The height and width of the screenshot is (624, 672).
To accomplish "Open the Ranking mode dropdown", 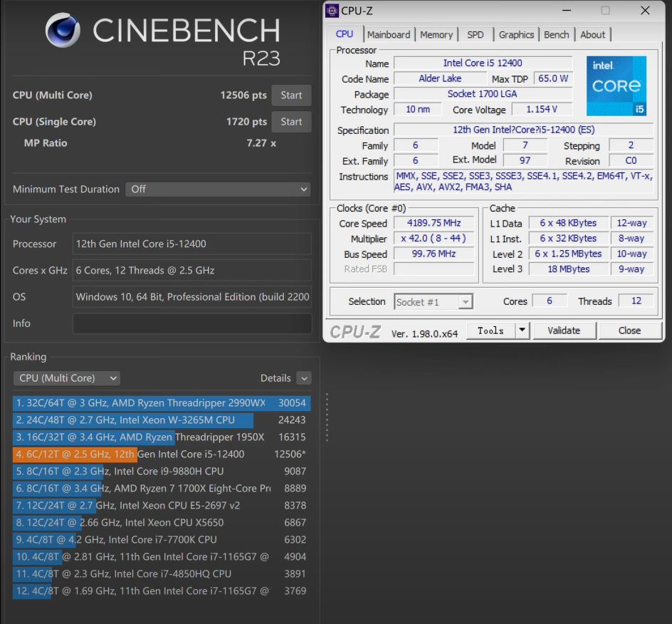I will point(66,378).
